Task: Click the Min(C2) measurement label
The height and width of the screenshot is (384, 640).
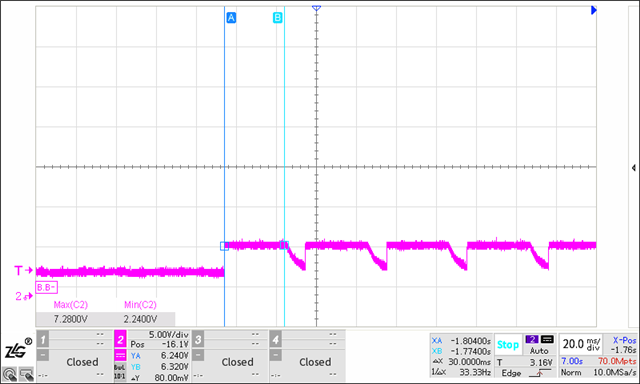Action: (x=140, y=305)
